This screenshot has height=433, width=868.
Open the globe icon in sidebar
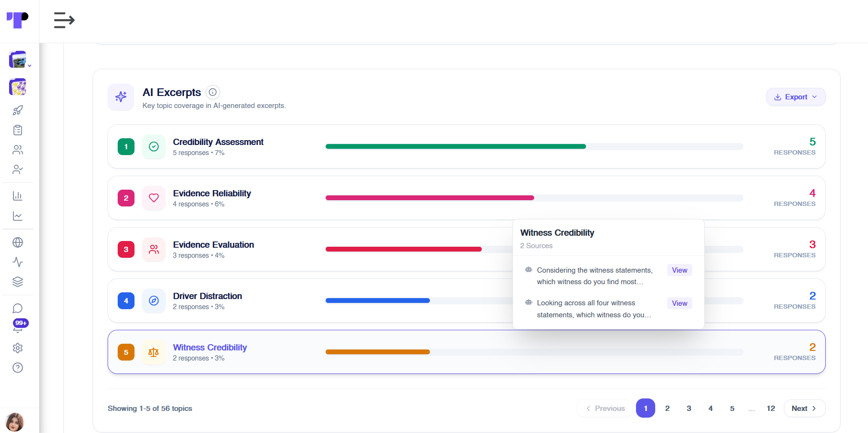(18, 242)
